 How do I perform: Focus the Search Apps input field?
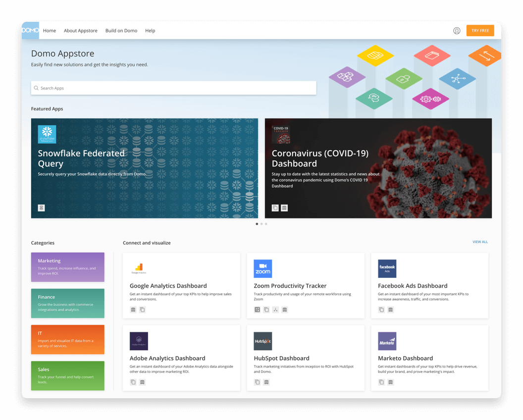point(173,88)
